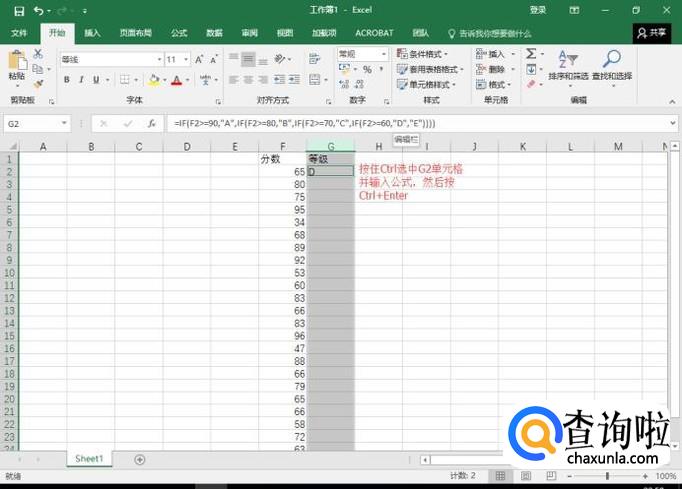Click the Copy icon

pos(38,69)
